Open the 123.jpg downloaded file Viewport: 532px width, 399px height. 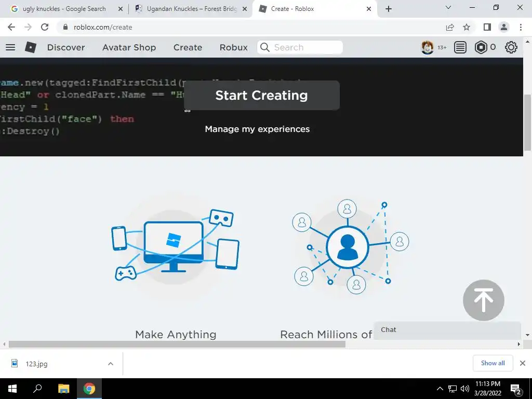click(x=37, y=364)
